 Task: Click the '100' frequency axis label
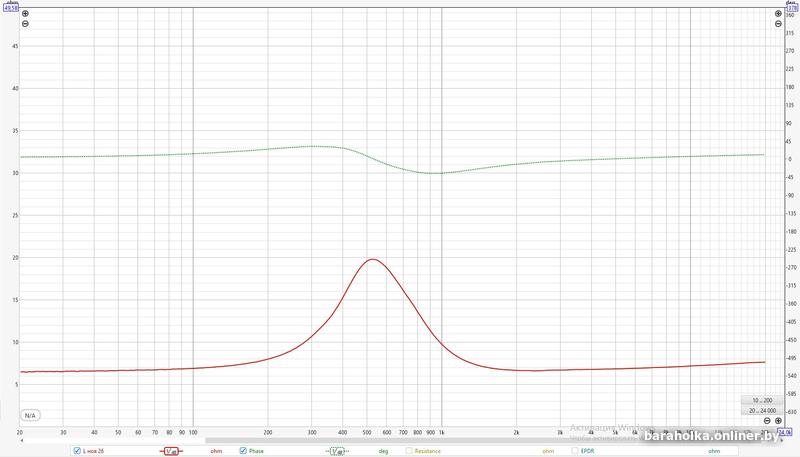click(x=193, y=433)
